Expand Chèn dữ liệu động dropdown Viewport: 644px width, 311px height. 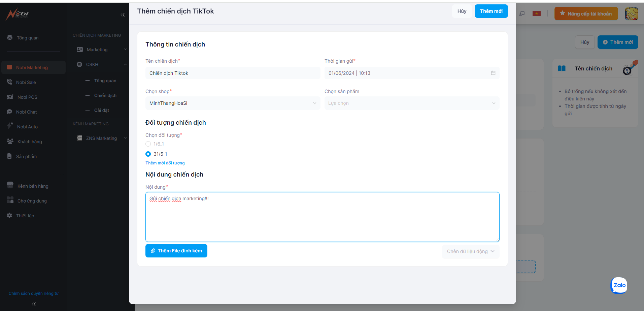point(470,251)
